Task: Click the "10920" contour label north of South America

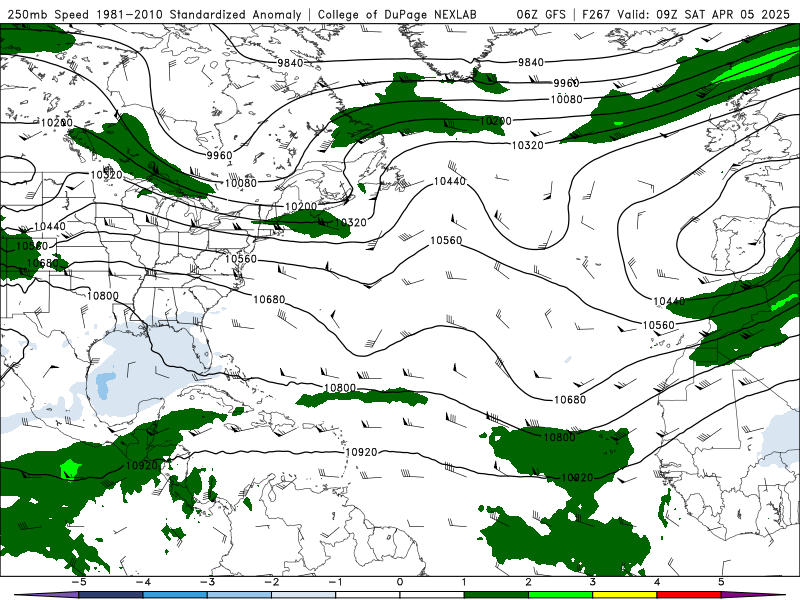Action: point(361,452)
